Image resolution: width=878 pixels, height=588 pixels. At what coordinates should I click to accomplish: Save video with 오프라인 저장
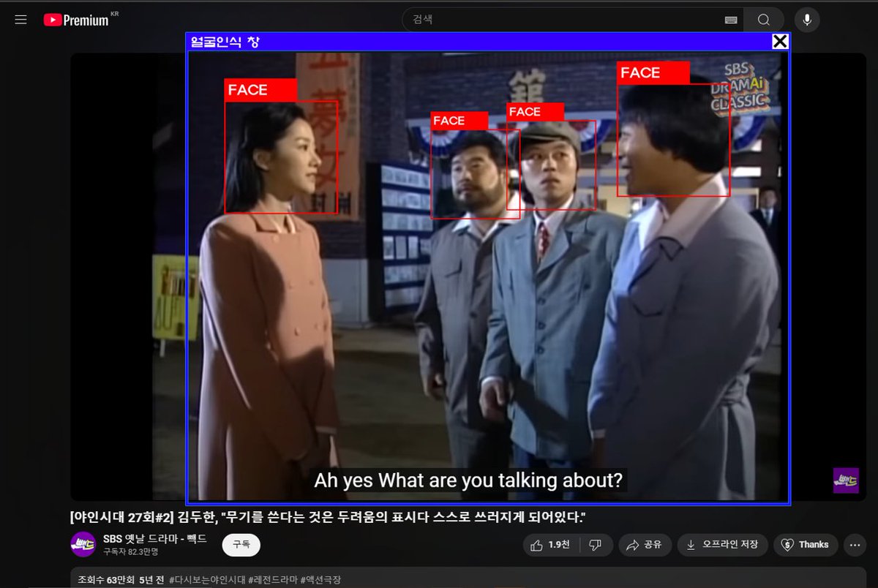click(722, 545)
